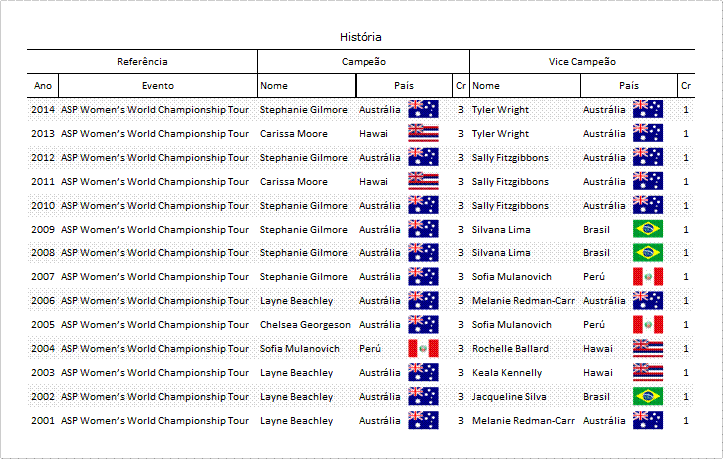The image size is (723, 459).
Task: Click the Campeão group header
Action: tap(363, 61)
